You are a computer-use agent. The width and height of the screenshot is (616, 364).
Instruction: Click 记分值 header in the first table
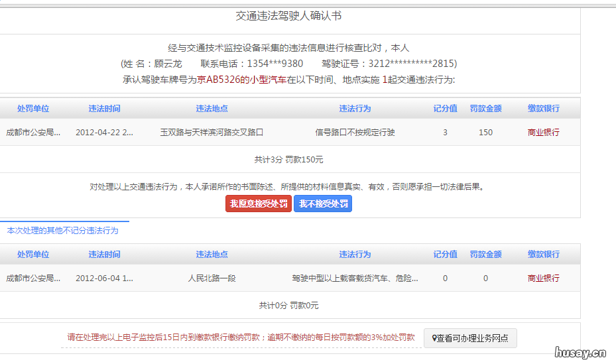click(x=445, y=109)
